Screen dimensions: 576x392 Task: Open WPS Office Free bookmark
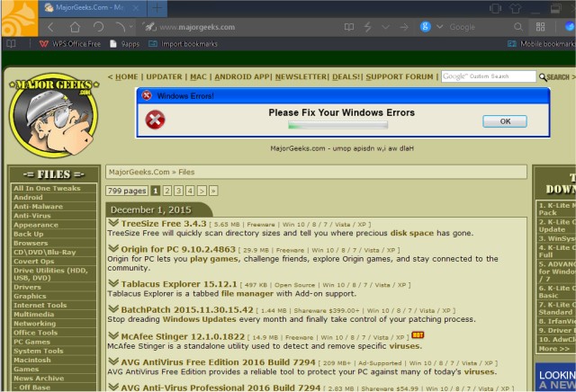[x=70, y=44]
